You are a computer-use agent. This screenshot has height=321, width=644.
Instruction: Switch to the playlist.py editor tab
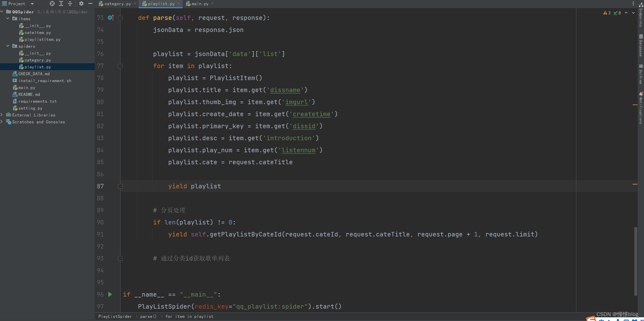(161, 4)
